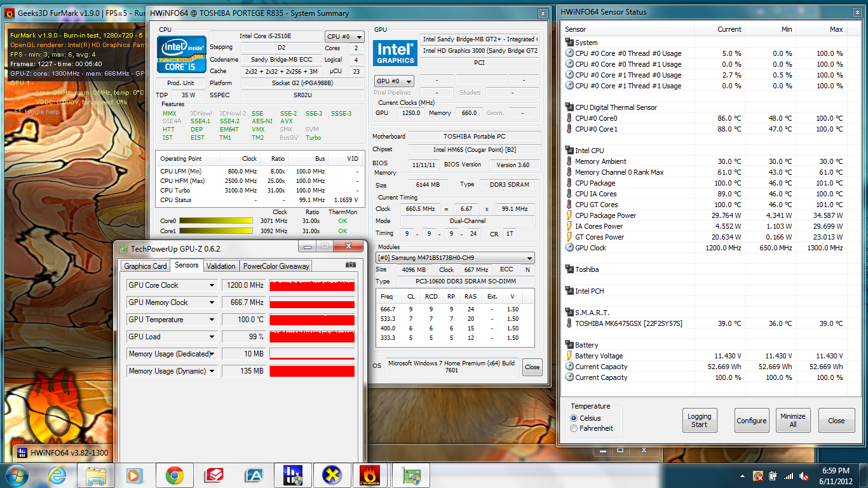Switch to GPU-Z via its taskbar icon
This screenshot has height=488, width=868.
coord(410,475)
